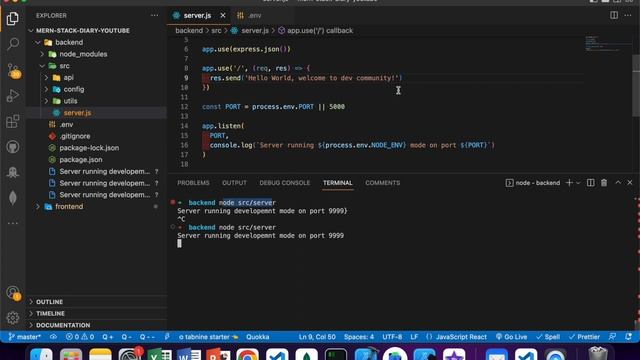The image size is (640, 360).
Task: Click the tabnine starter status item
Action: click(209, 337)
